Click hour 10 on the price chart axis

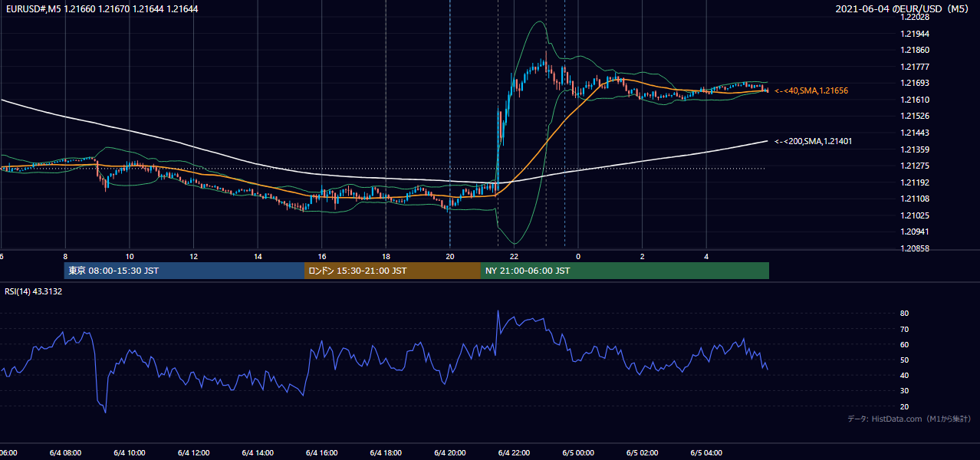click(130, 256)
